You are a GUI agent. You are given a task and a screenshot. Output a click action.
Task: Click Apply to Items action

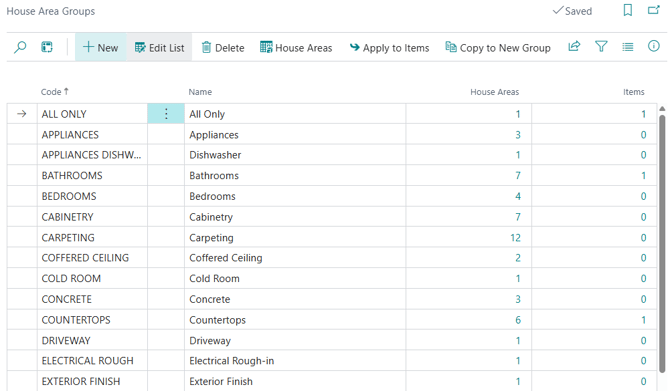pyautogui.click(x=389, y=47)
